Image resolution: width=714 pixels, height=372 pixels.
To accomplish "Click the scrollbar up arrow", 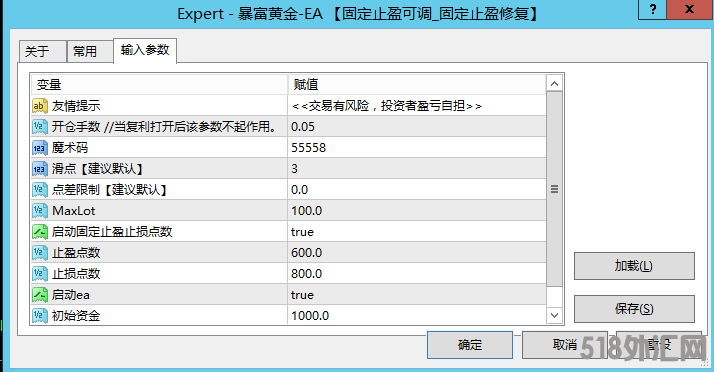I will coord(554,83).
